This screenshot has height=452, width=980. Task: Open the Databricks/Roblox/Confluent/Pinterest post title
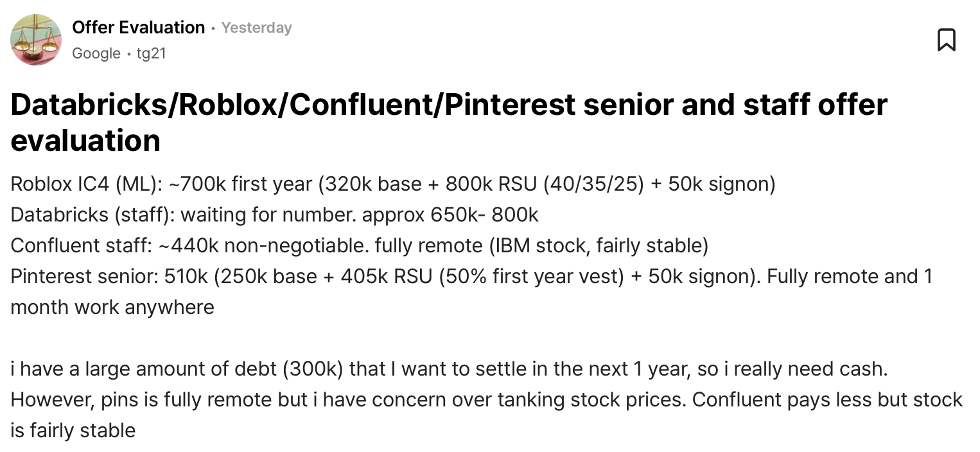(x=449, y=122)
